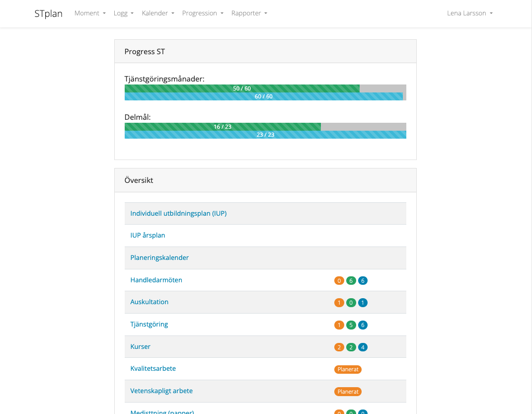Click the green counter badge next to Auskultation

click(x=351, y=302)
